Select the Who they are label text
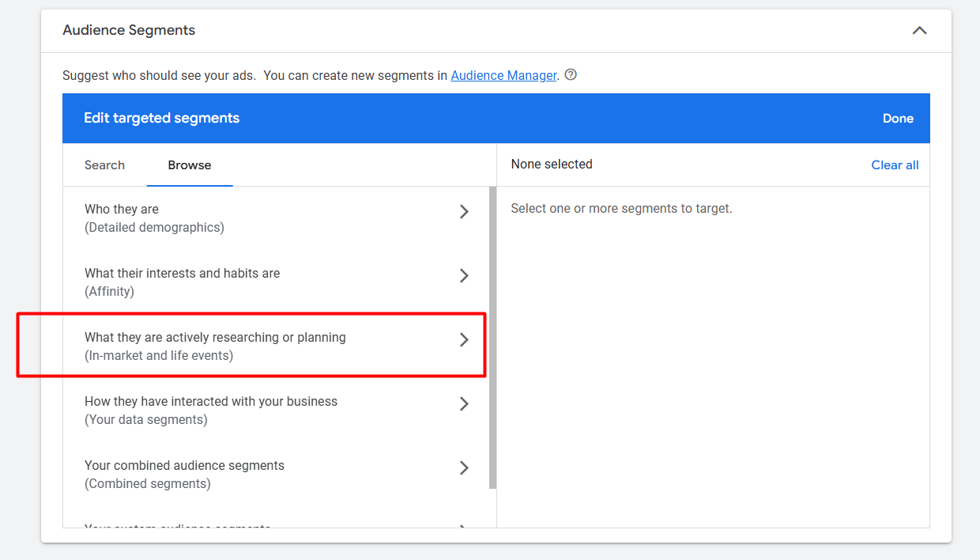Viewport: 980px width, 560px height. tap(122, 210)
